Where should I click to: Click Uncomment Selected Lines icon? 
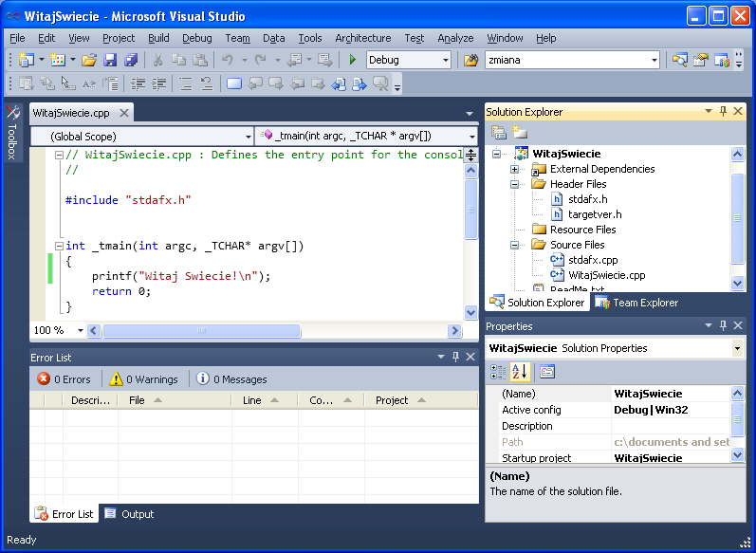click(207, 83)
